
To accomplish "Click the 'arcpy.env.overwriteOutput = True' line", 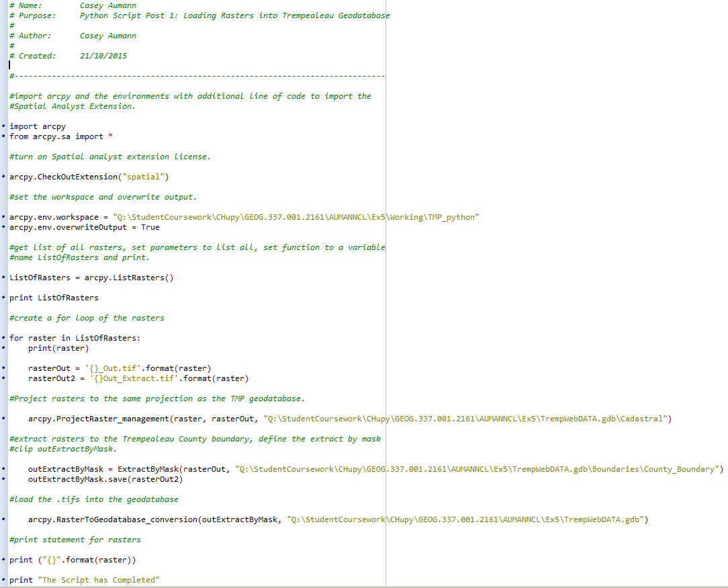I will [85, 227].
